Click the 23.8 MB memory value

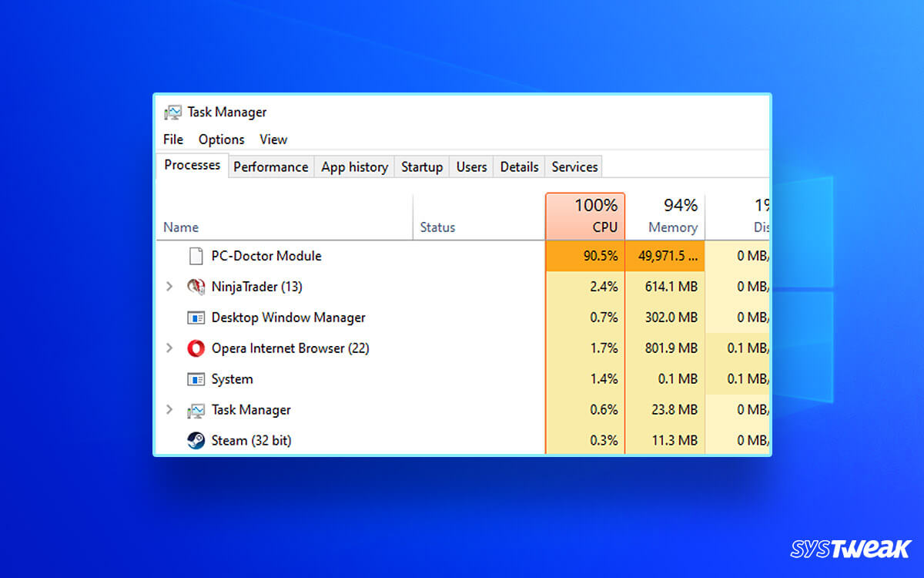point(675,410)
